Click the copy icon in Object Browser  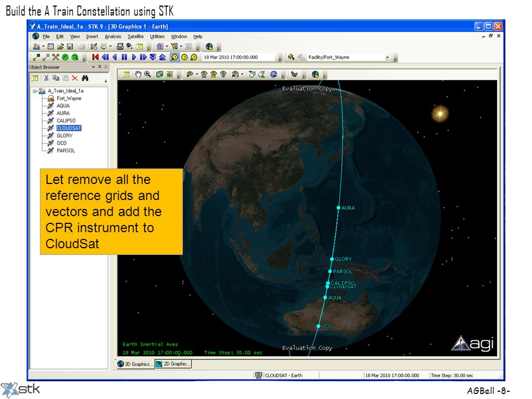click(55, 78)
